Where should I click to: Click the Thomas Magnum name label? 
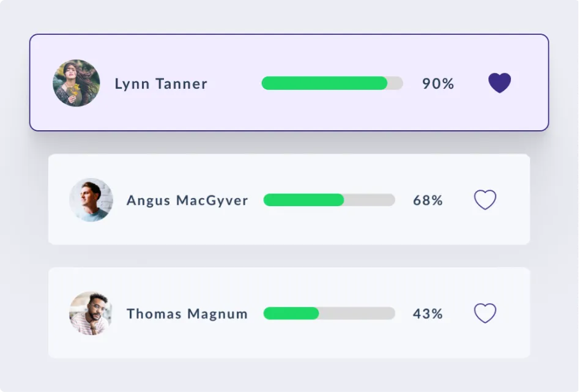(187, 314)
